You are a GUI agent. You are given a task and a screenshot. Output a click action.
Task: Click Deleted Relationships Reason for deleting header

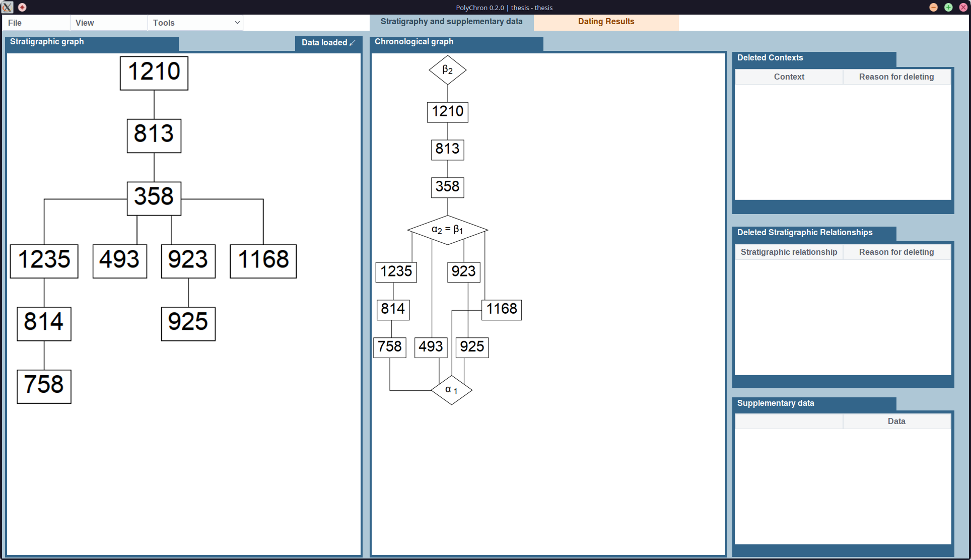[x=896, y=252]
